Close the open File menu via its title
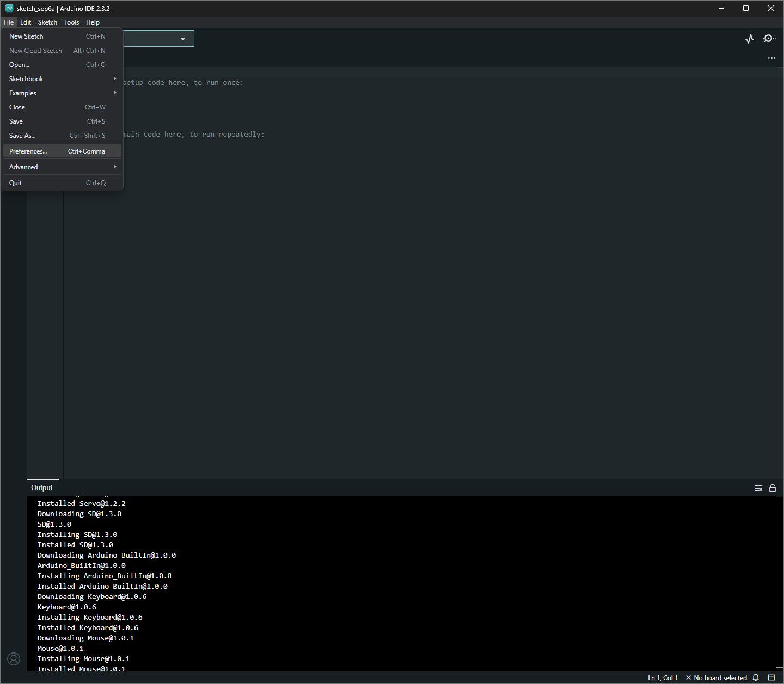This screenshot has width=784, height=684. click(x=9, y=22)
